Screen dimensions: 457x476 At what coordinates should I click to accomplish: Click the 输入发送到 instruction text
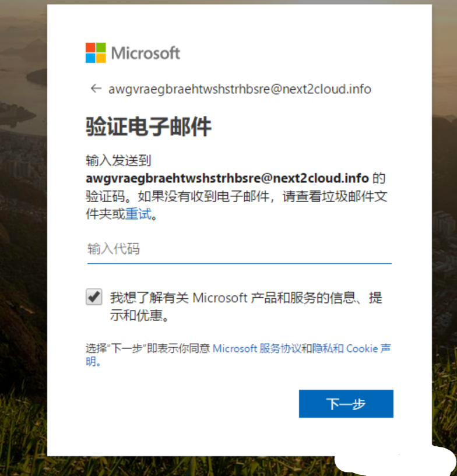[118, 160]
